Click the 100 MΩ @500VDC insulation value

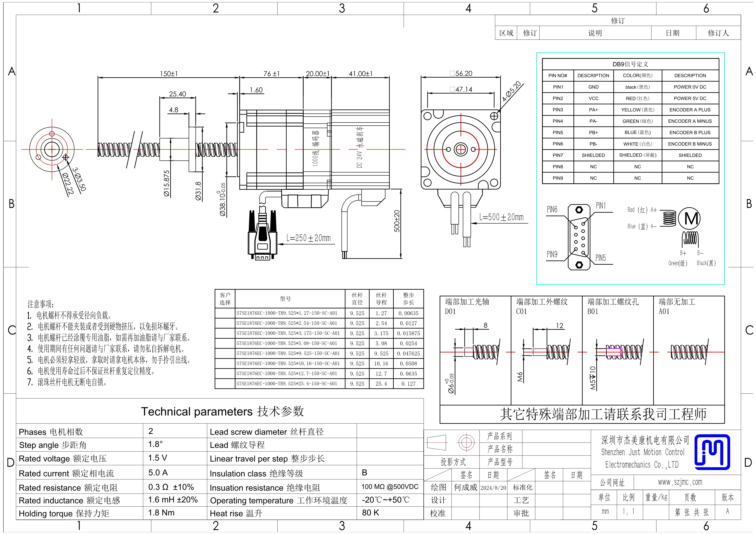(x=390, y=487)
